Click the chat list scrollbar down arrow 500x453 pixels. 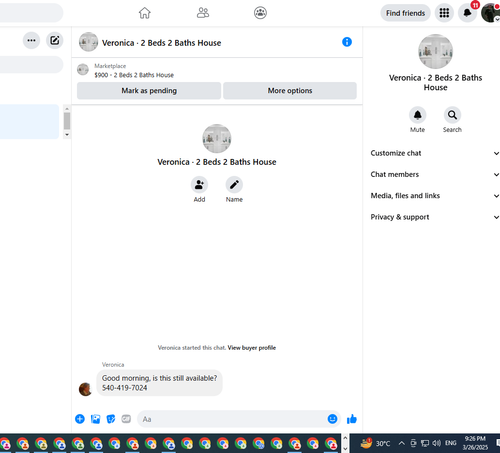coord(67,135)
